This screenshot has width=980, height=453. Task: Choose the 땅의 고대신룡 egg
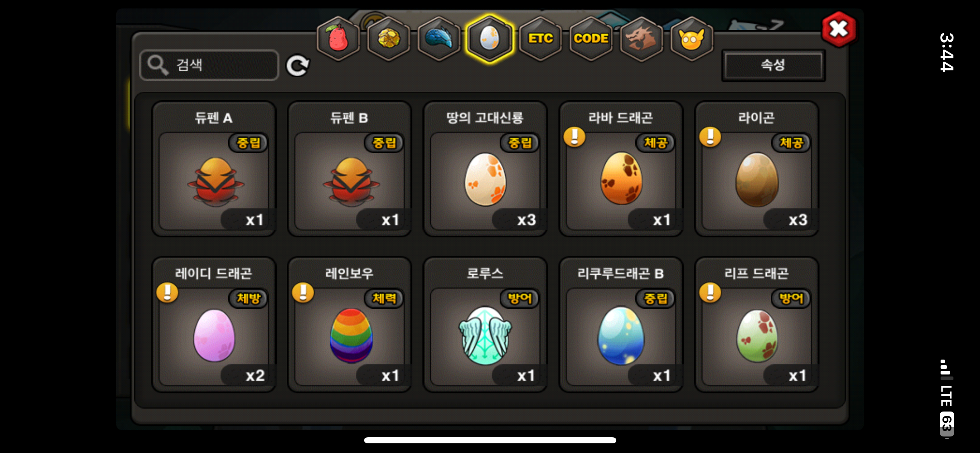point(485,169)
